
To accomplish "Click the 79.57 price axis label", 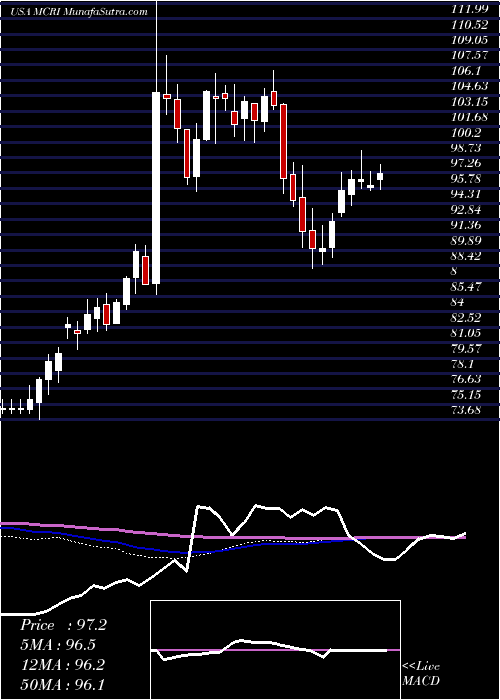I will 467,349.
